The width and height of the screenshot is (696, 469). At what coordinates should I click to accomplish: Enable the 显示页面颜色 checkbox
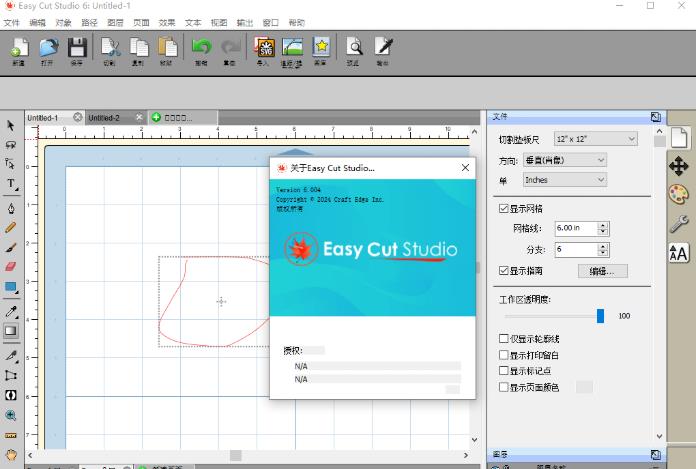coord(503,387)
